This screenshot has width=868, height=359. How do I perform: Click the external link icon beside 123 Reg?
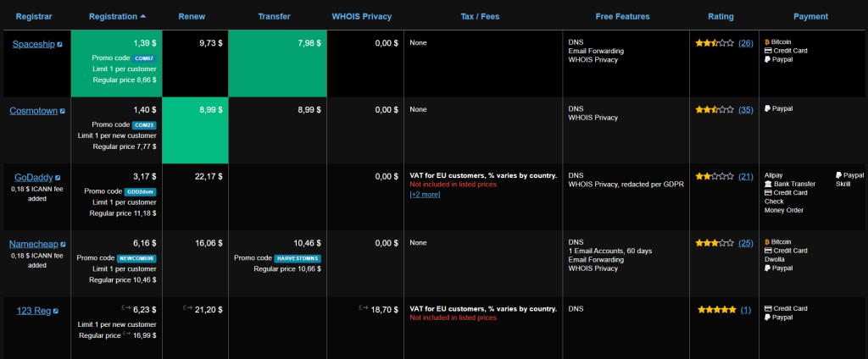coord(56,312)
